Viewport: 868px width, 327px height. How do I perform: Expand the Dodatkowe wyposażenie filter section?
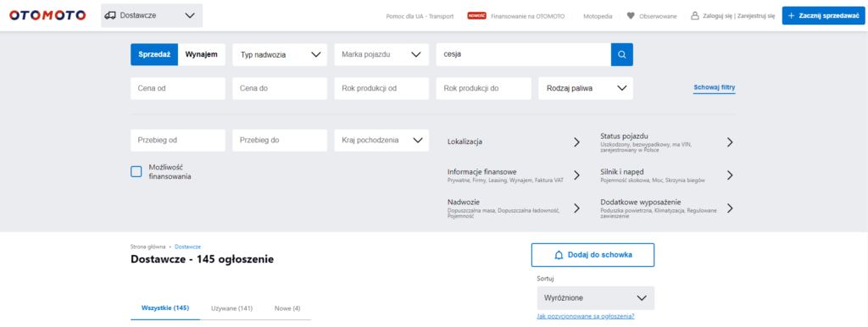(x=666, y=208)
